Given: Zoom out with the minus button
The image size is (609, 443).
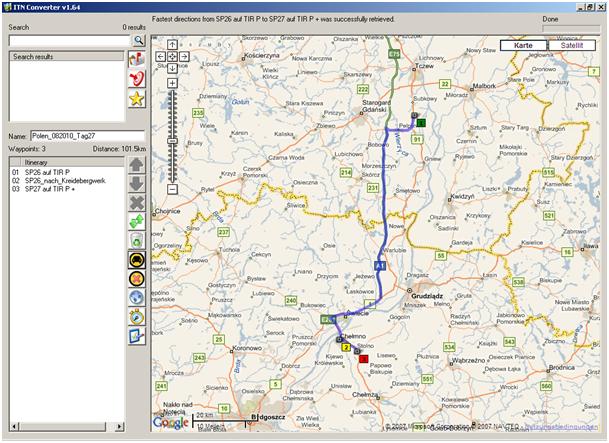Looking at the screenshot, I should (172, 189).
